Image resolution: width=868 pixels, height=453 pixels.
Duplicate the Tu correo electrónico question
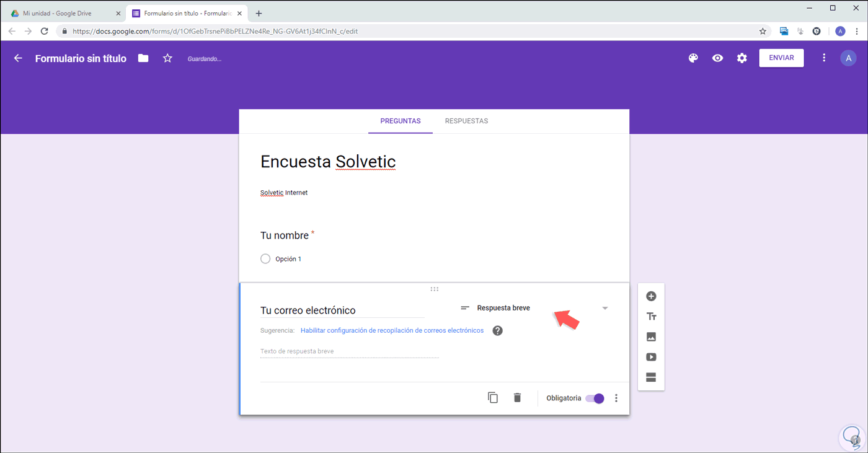493,398
